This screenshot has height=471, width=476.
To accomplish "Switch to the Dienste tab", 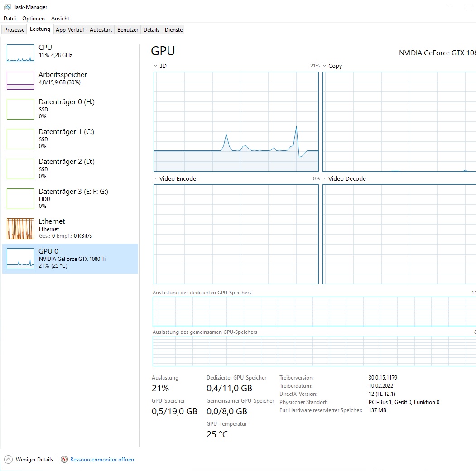I will click(x=173, y=30).
